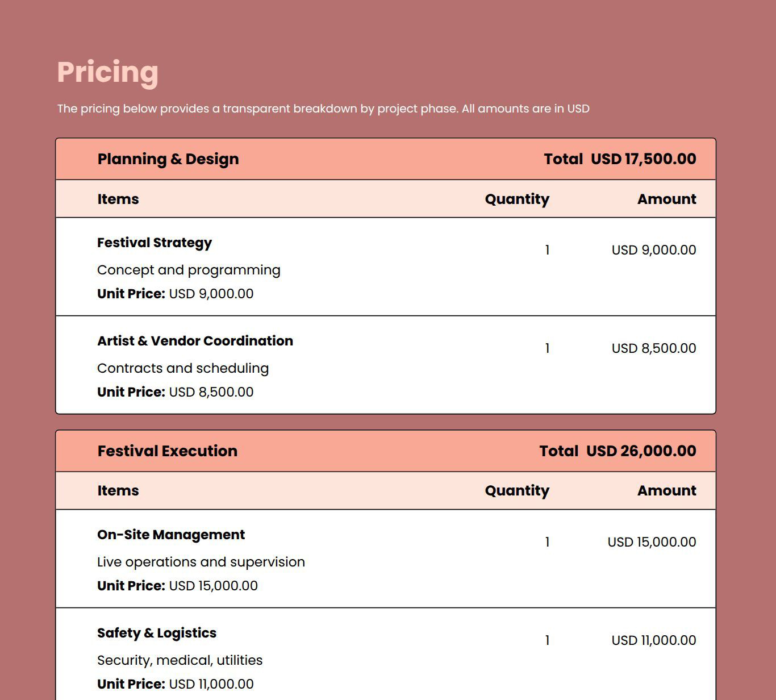Click the Contracts and scheduling description

[x=182, y=368]
